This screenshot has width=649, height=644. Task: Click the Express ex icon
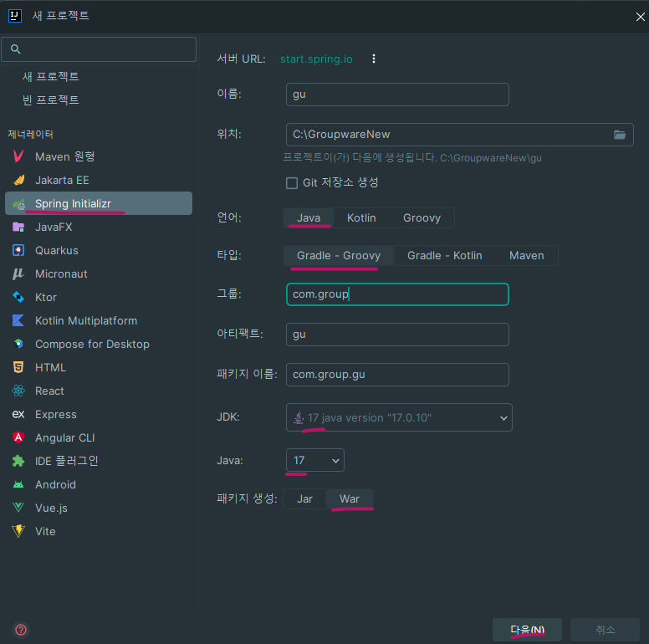coord(18,414)
